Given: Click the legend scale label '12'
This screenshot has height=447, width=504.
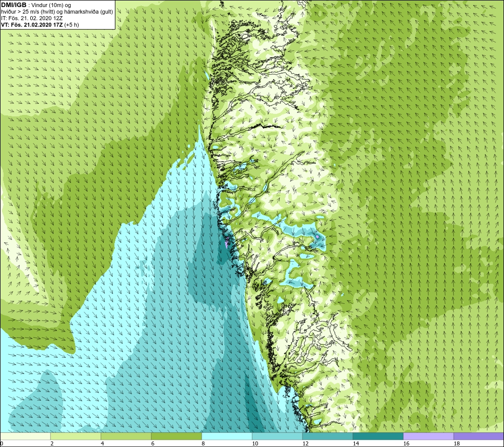Looking at the screenshot, I should 305,444.
